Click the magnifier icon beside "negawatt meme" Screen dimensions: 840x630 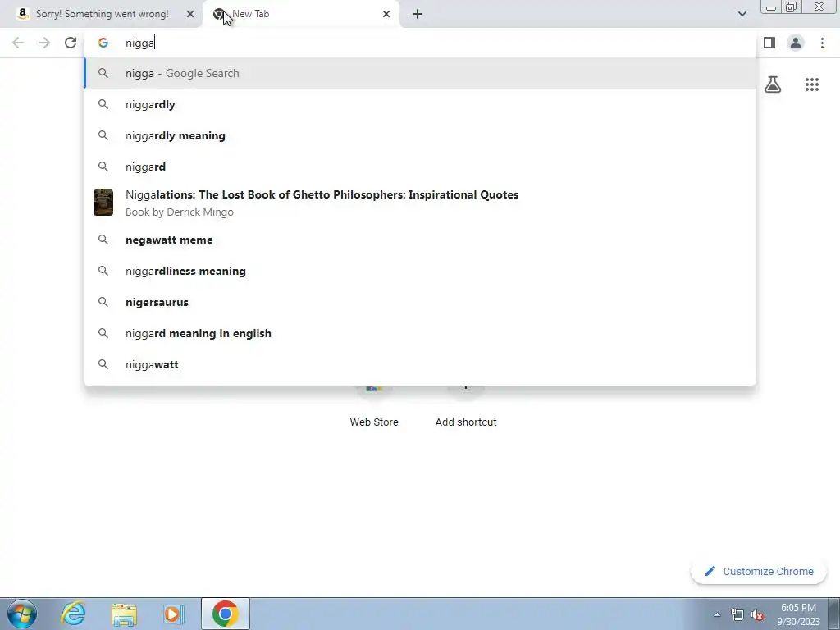[103, 240]
